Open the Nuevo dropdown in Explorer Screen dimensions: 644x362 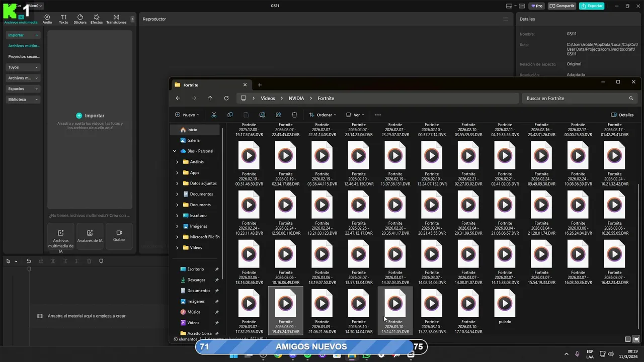point(187,115)
